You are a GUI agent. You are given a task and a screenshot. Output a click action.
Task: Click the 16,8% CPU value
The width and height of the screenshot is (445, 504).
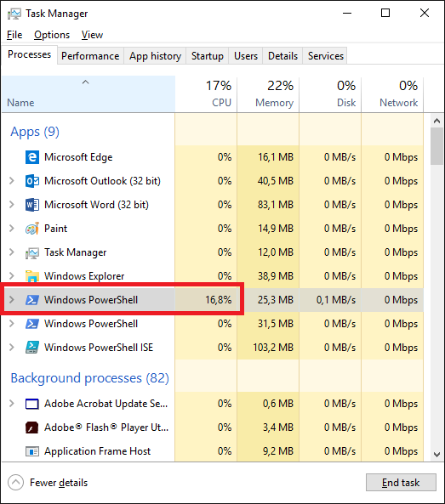(x=219, y=300)
